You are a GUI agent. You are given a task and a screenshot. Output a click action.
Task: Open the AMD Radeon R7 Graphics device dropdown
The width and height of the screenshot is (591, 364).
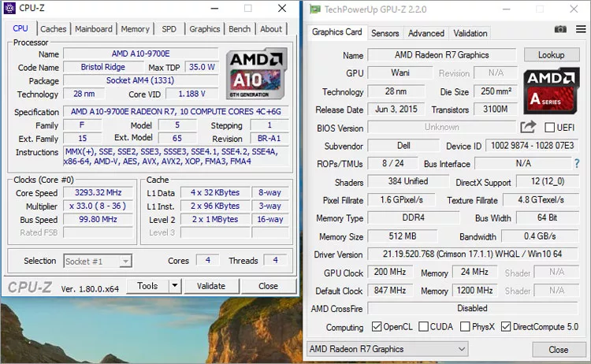click(x=387, y=349)
